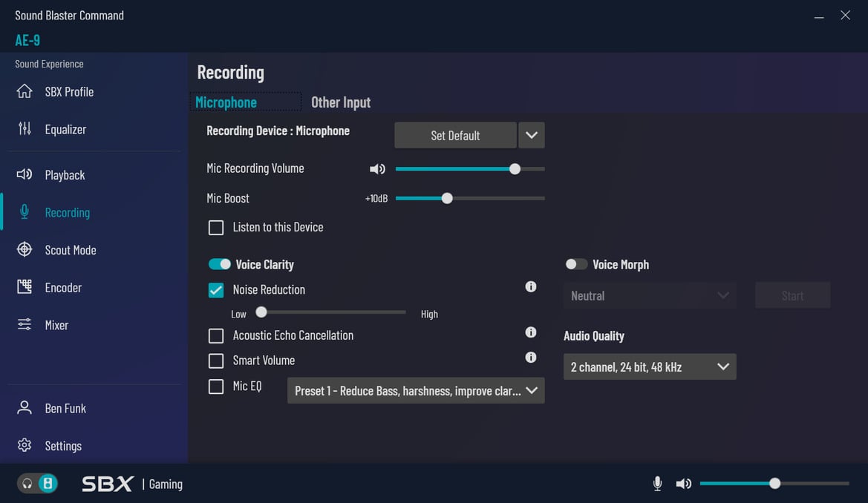
Task: Click the SBX Profile home icon
Action: tap(25, 91)
